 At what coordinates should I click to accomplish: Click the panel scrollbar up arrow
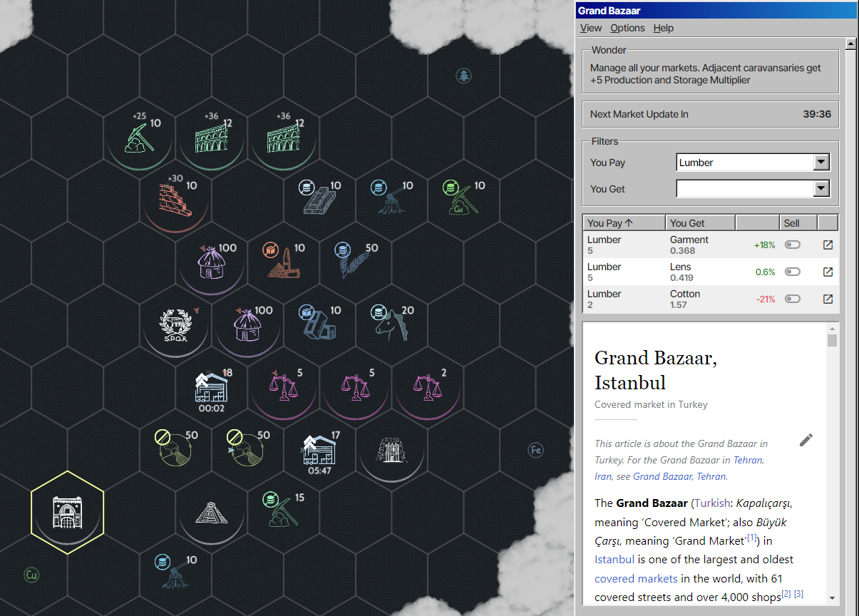[x=850, y=44]
